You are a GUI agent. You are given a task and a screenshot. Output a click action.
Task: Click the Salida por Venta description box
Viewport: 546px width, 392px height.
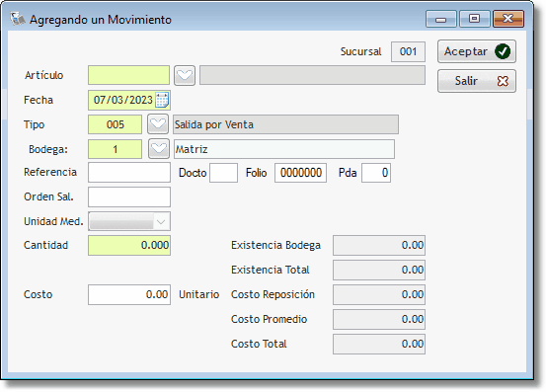[286, 124]
